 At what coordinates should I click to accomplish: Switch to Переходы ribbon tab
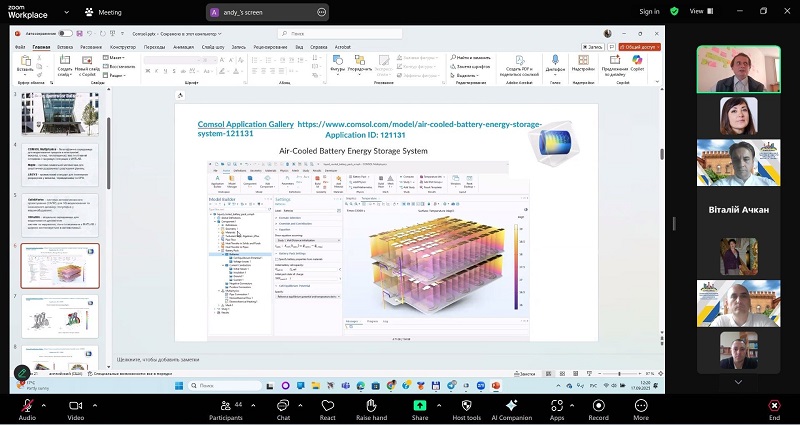tap(154, 47)
